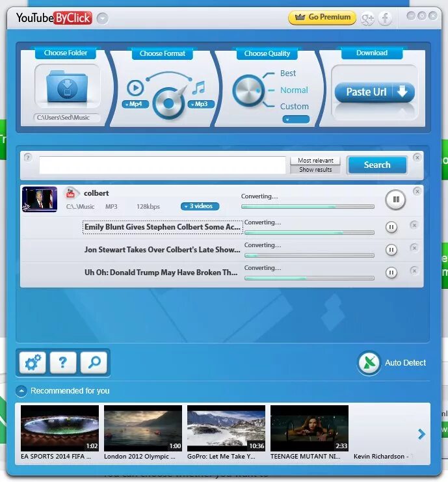Cancel the Uh Oh Donald Trump download
The height and width of the screenshot is (482, 448).
point(414,271)
